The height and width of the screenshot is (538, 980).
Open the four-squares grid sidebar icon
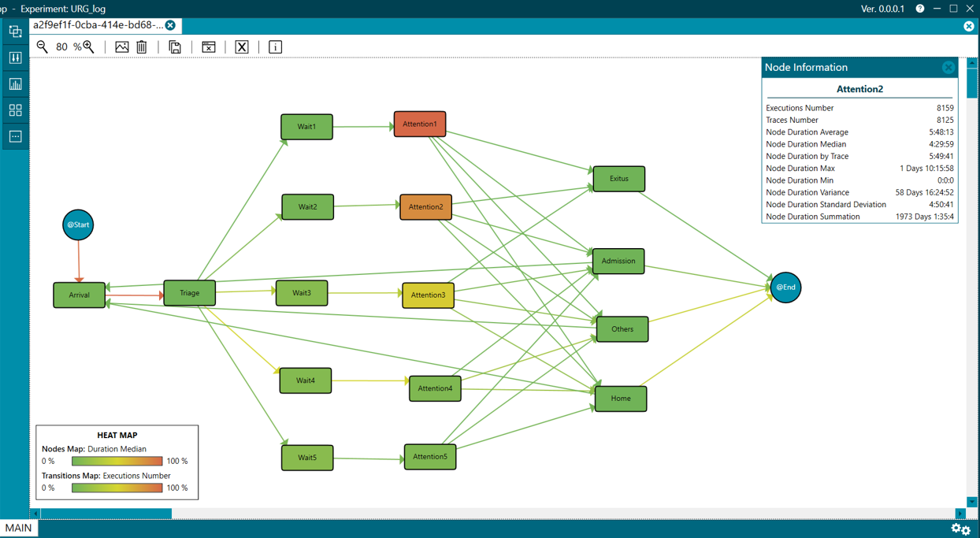[15, 110]
